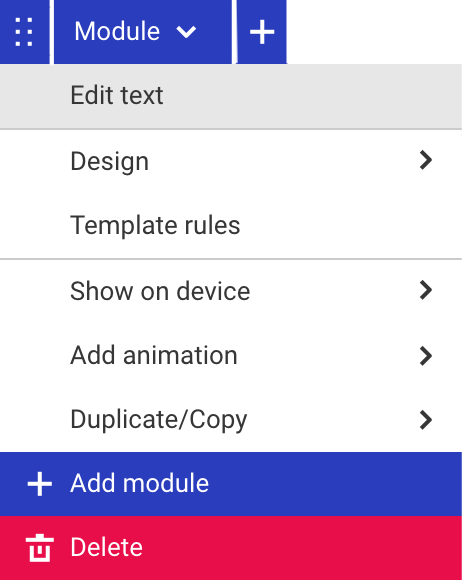462x580 pixels.
Task: Click the red Delete button
Action: coord(231,548)
